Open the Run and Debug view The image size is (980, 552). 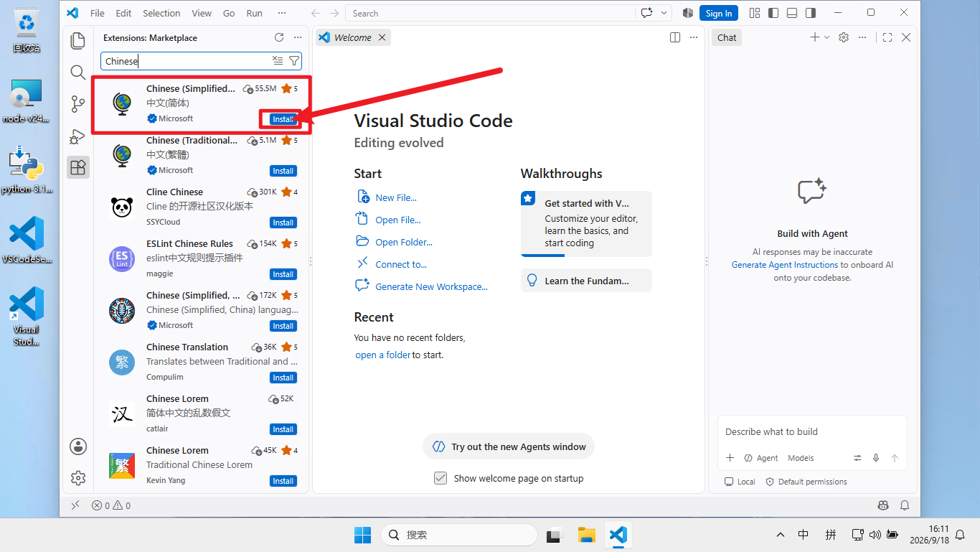pos(78,136)
